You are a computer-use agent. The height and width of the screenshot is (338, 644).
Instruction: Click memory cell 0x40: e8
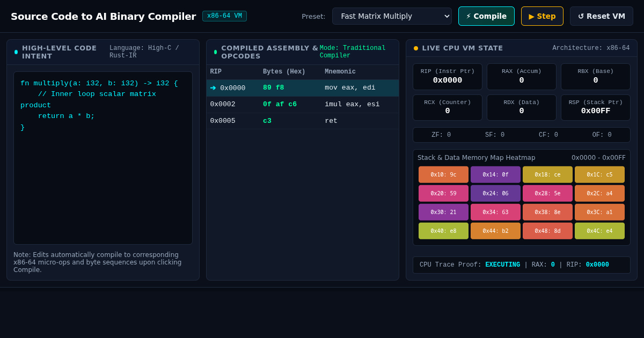443,231
